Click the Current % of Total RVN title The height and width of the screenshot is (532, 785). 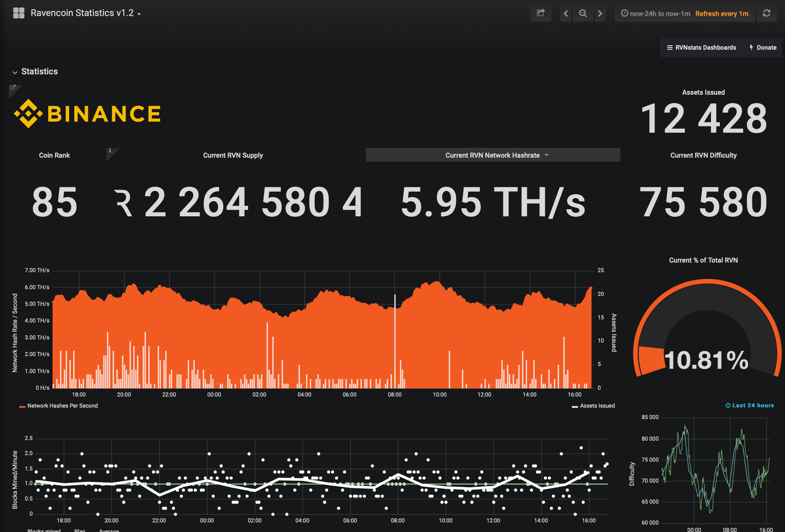click(x=703, y=260)
